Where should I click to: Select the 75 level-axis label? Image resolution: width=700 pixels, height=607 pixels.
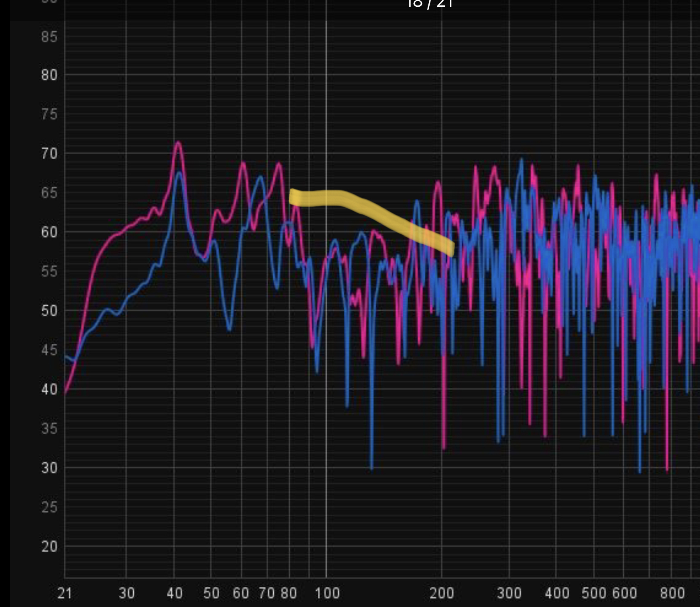point(49,114)
